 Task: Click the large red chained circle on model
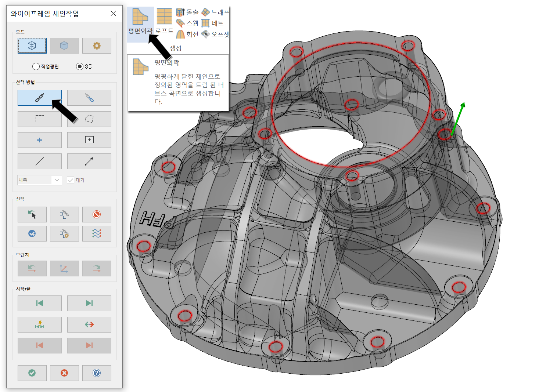(351, 105)
